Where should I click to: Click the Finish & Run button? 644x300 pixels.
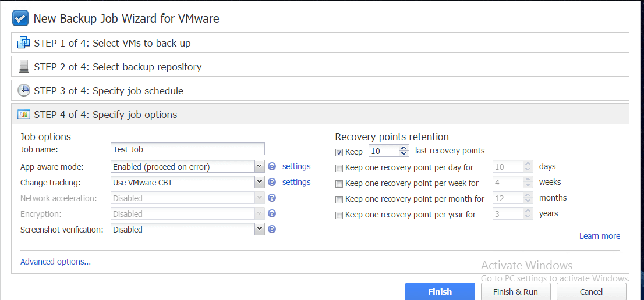[515, 292]
